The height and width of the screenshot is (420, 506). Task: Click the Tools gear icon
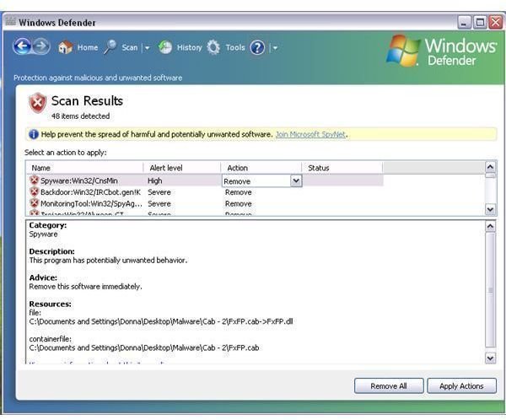(x=213, y=47)
